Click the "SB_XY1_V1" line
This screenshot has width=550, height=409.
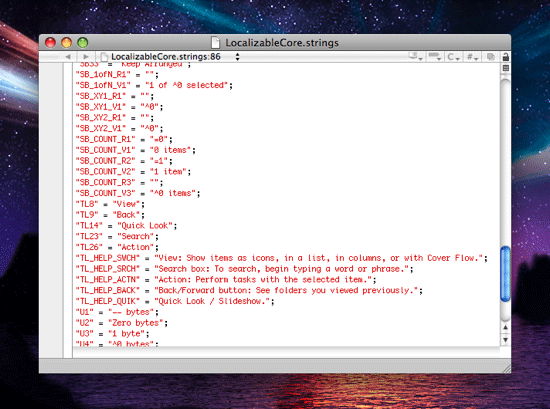(119, 107)
